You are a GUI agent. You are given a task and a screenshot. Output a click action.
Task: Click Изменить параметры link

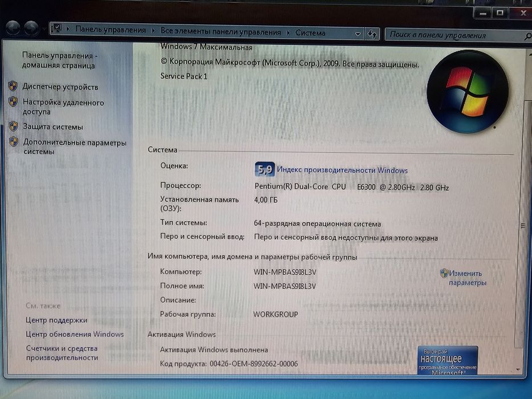468,278
